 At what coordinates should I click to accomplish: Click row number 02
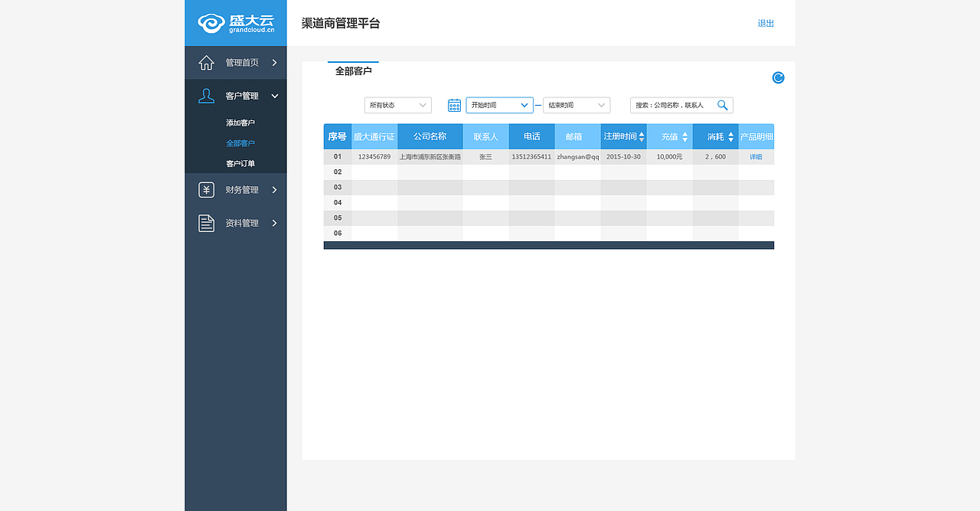coord(338,172)
